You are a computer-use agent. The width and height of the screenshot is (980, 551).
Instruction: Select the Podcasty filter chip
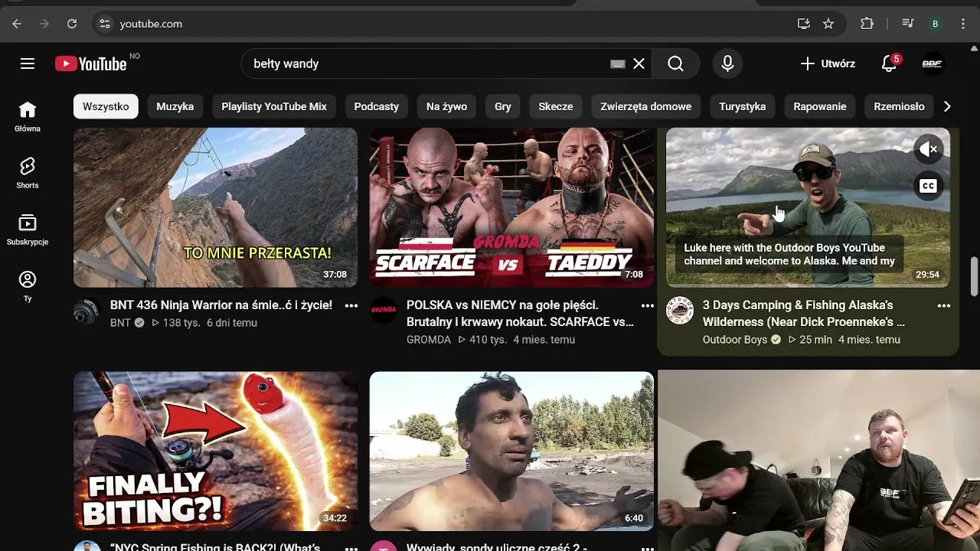tap(377, 106)
